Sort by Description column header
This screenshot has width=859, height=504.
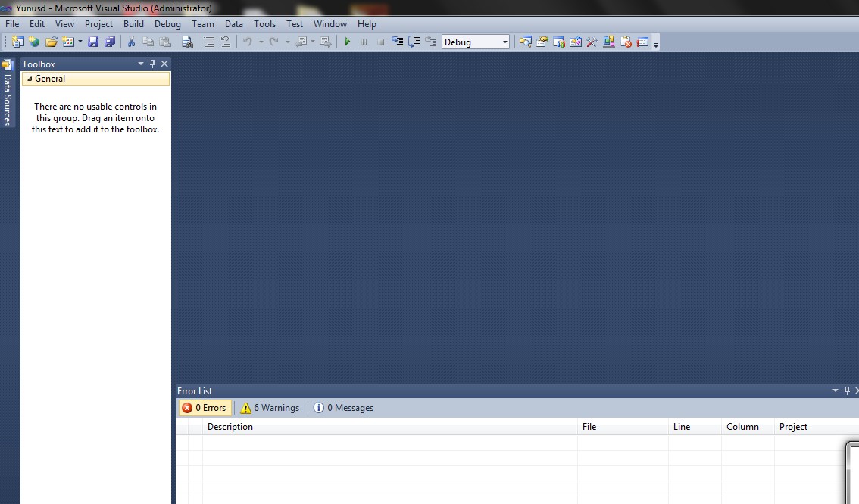[x=390, y=427]
